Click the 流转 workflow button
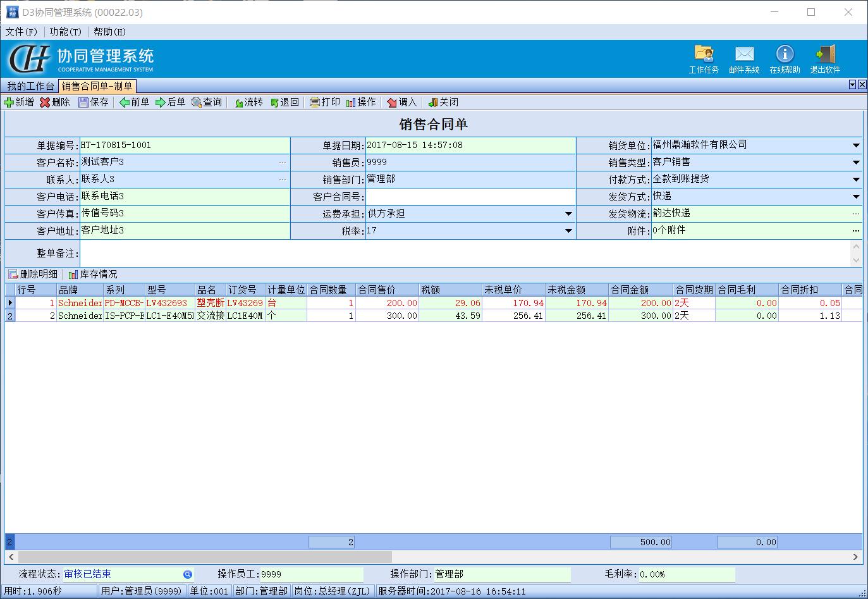Viewport: 868px width, 599px height. (x=248, y=102)
